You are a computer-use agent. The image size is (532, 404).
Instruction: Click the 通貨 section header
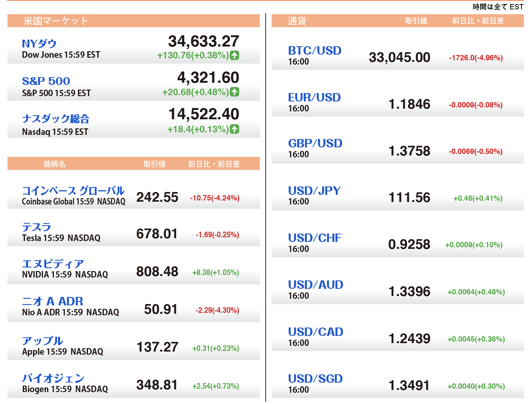click(297, 21)
